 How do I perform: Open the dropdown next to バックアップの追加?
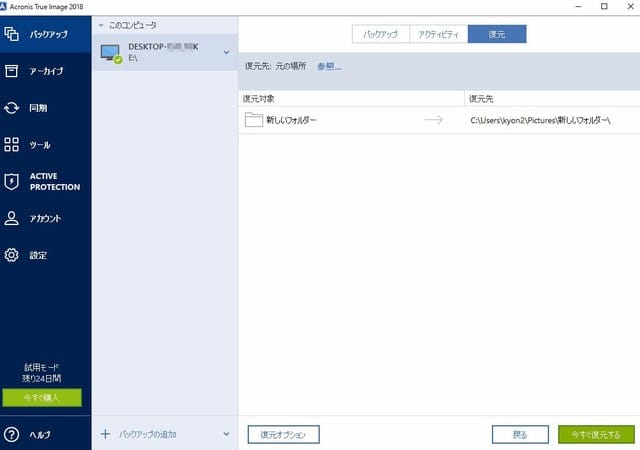pos(226,434)
